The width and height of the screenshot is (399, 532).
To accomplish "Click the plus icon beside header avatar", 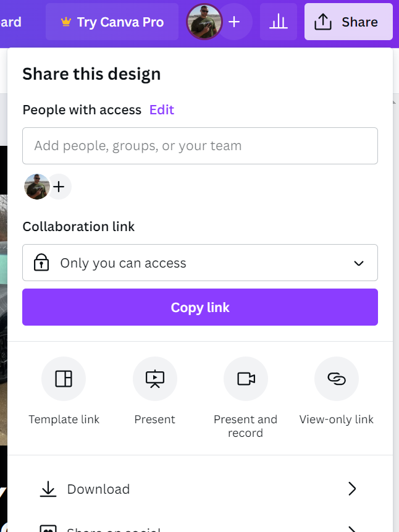I will (234, 22).
